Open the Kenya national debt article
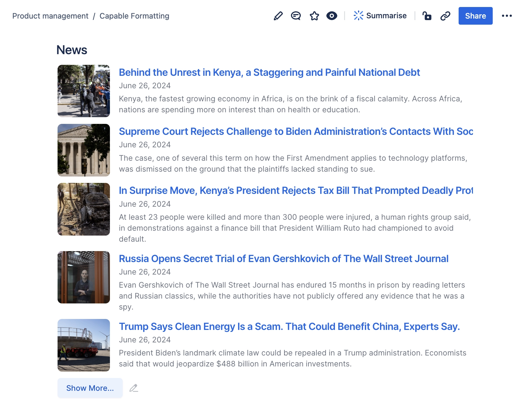 [x=269, y=72]
